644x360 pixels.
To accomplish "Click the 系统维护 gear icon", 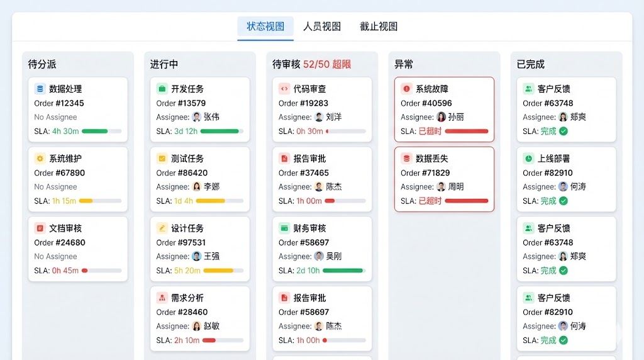I will click(40, 159).
